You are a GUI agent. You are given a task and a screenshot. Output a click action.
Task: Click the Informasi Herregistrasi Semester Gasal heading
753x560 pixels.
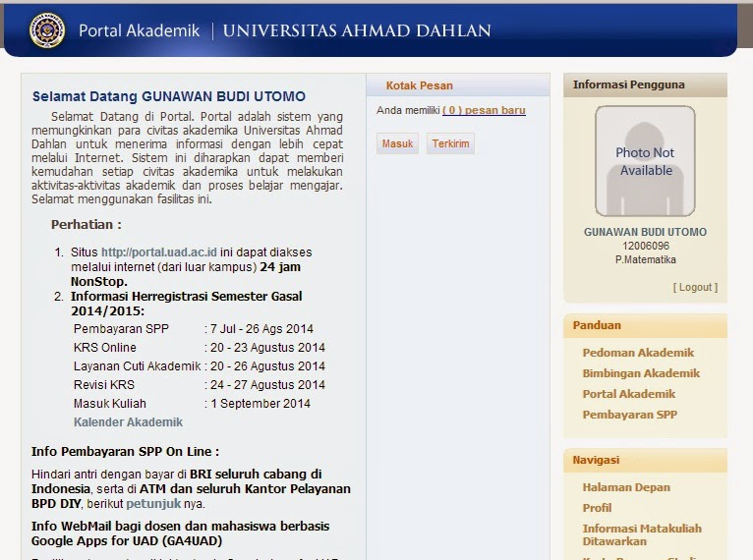click(187, 304)
